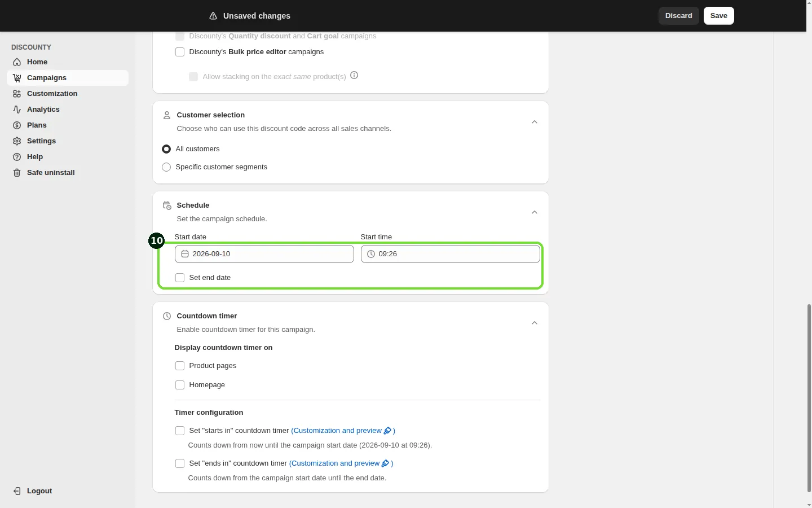Click the Home house icon in sidebar

[17, 62]
